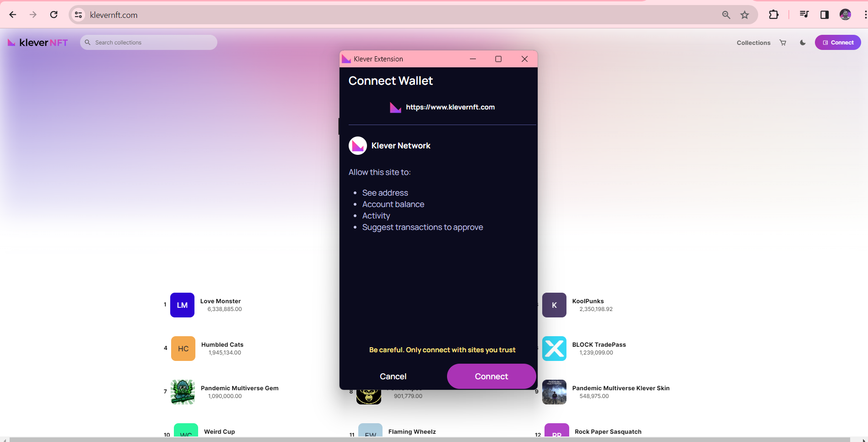Cancel the Connect Wallet request

tap(393, 377)
